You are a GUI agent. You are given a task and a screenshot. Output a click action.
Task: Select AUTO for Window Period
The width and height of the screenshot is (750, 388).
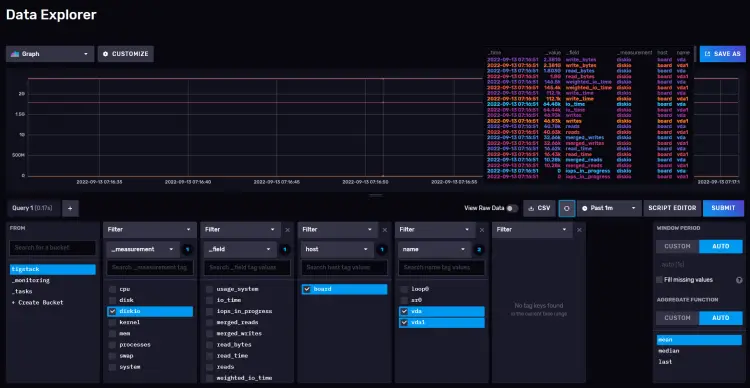pyautogui.click(x=721, y=246)
